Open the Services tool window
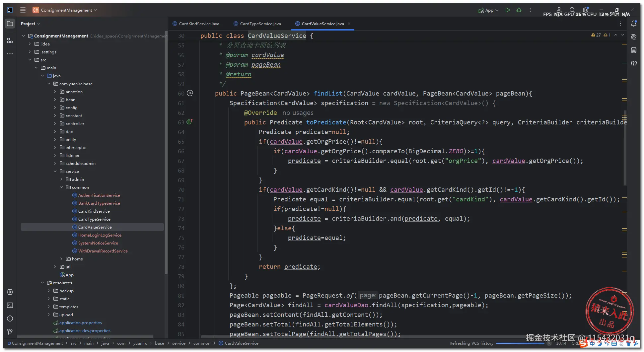This screenshot has width=644, height=352. click(x=10, y=292)
